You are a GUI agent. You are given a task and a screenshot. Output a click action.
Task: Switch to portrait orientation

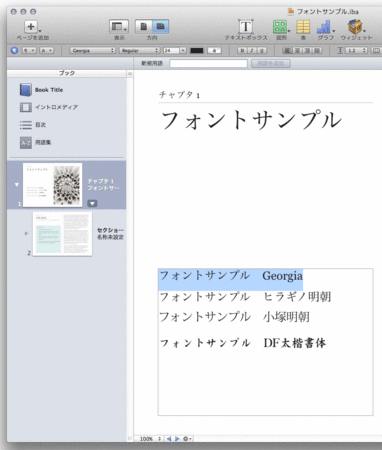144,26
